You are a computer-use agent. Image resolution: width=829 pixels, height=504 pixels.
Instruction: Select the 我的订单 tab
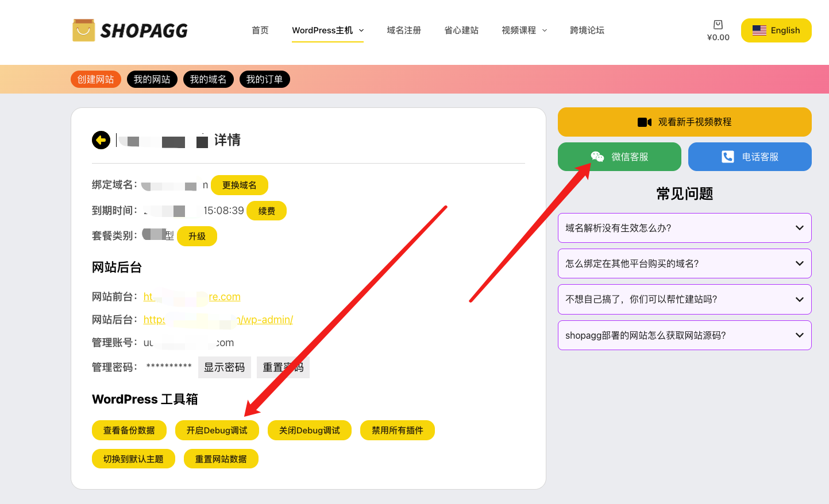tap(265, 79)
